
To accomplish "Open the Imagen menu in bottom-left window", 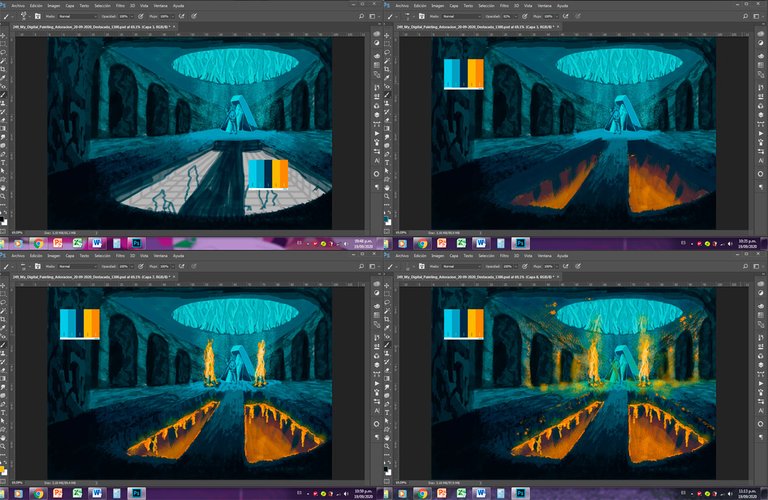I will 53,255.
